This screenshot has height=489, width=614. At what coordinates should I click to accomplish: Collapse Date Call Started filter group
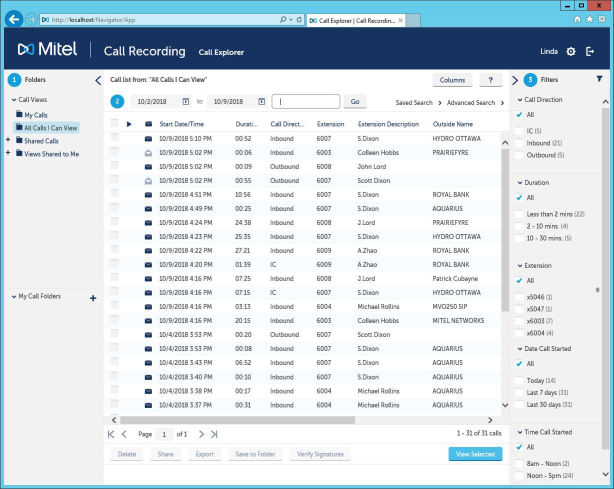point(520,349)
